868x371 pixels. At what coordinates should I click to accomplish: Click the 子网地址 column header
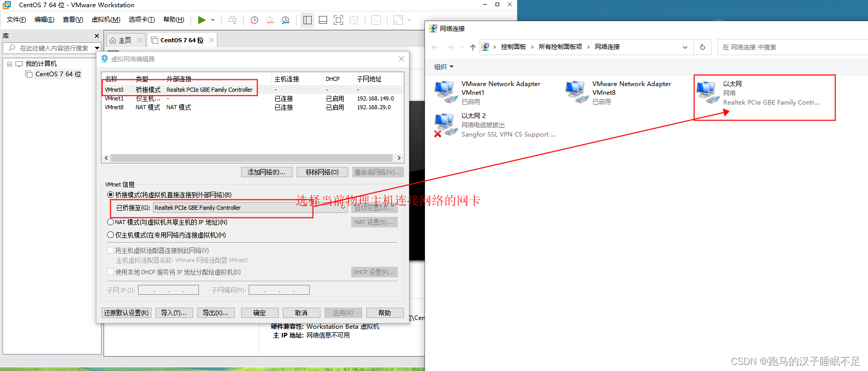[x=369, y=79]
